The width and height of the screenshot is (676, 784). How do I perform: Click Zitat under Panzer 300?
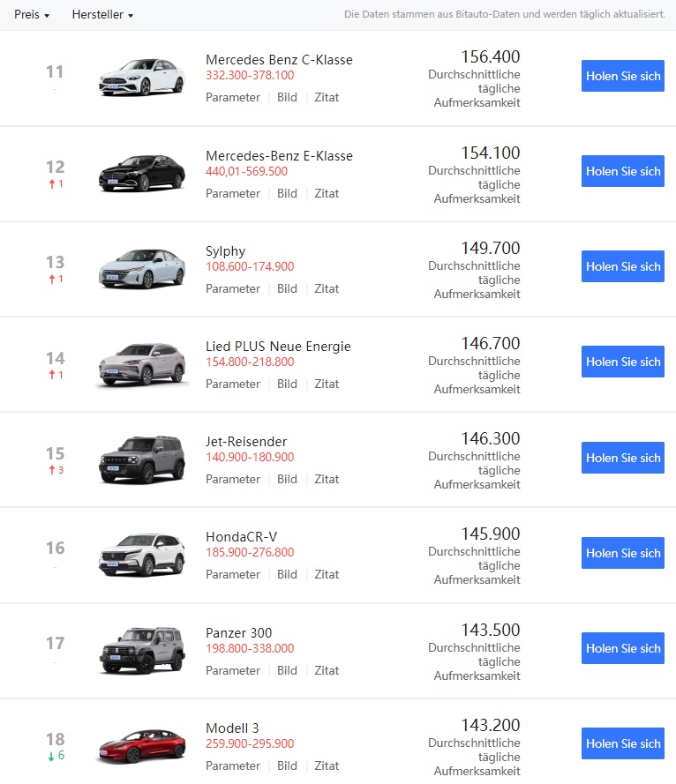point(327,670)
